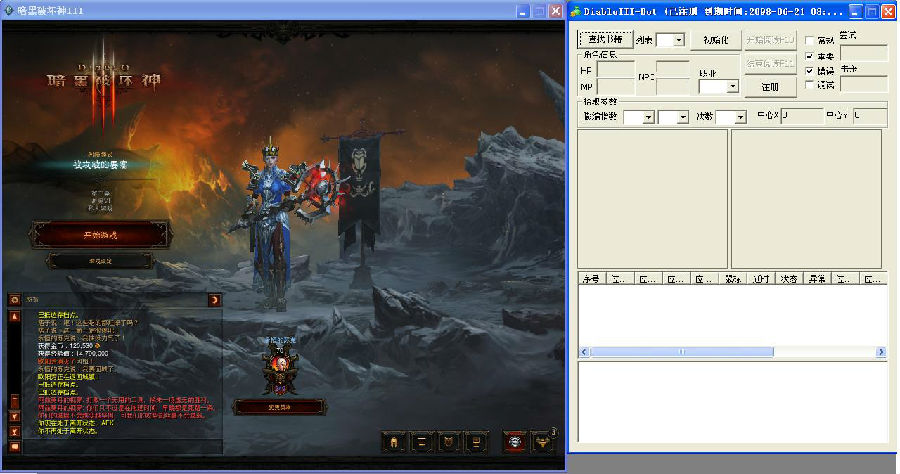
Task: Click the hero banner emblem above switch hero
Action: click(x=280, y=370)
